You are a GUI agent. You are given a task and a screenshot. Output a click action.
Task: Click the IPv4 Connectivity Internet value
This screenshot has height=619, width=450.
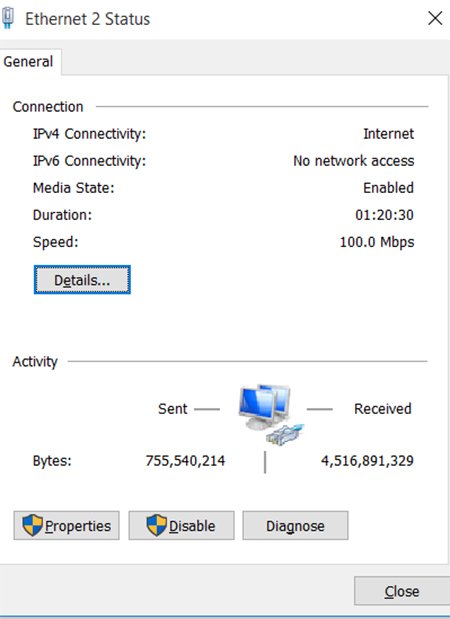pyautogui.click(x=388, y=134)
